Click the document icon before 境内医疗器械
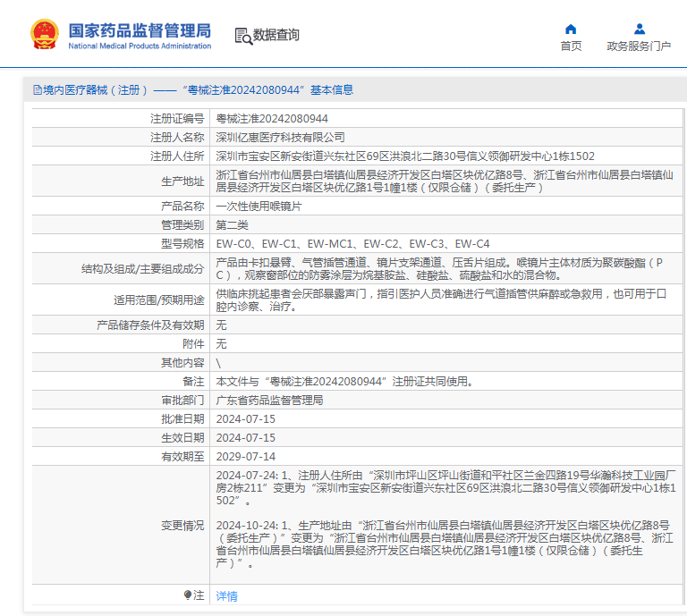Image resolution: width=687 pixels, height=616 pixels. click(37, 89)
